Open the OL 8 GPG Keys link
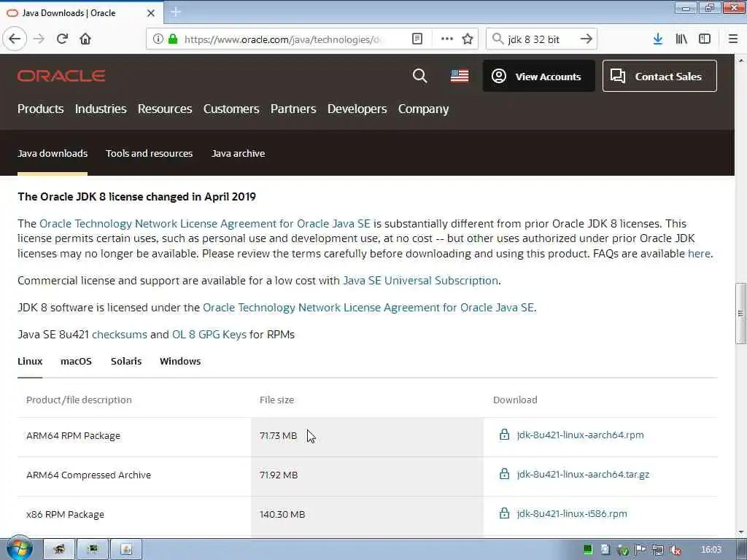This screenshot has height=560, width=747. [x=209, y=335]
